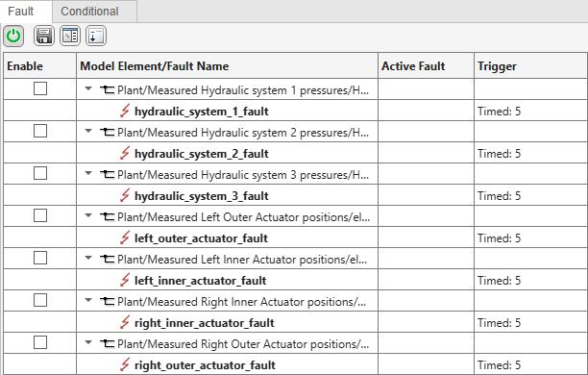
Task: Collapse the Hydraulic system 2 pressures row
Action: 88,131
